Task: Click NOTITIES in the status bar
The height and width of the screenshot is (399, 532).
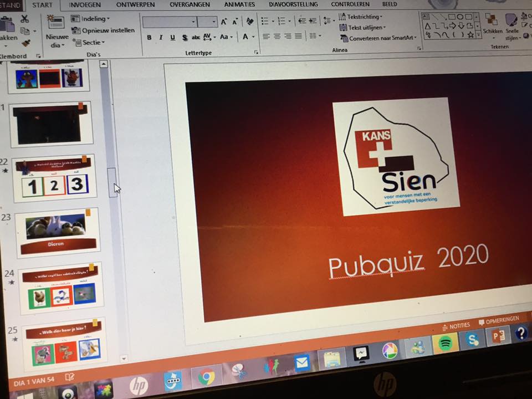Action: [456, 326]
